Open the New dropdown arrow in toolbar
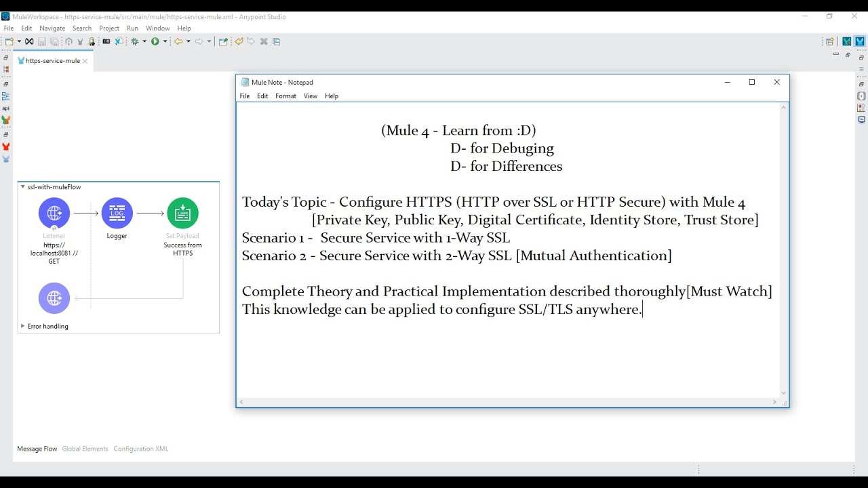The image size is (868, 488). tap(19, 41)
